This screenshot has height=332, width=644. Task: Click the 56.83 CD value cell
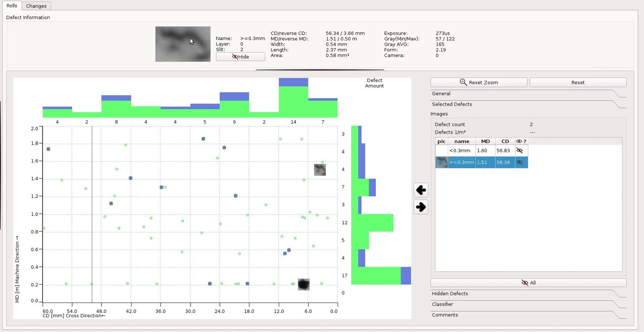[x=505, y=151]
